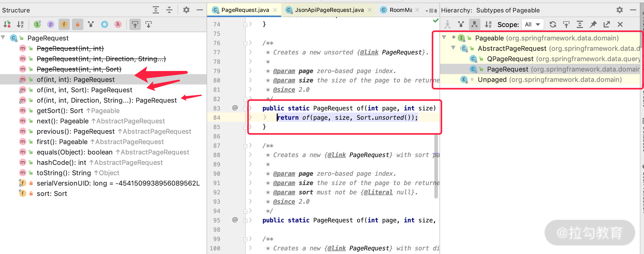Open the hidden editor tabs list dropdown
The image size is (644, 254).
click(x=431, y=11)
